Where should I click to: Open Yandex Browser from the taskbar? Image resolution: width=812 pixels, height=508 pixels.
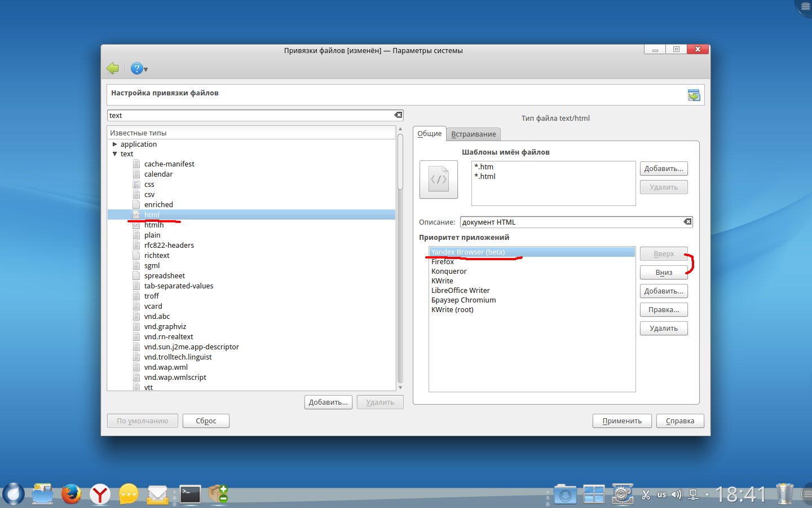click(x=100, y=494)
